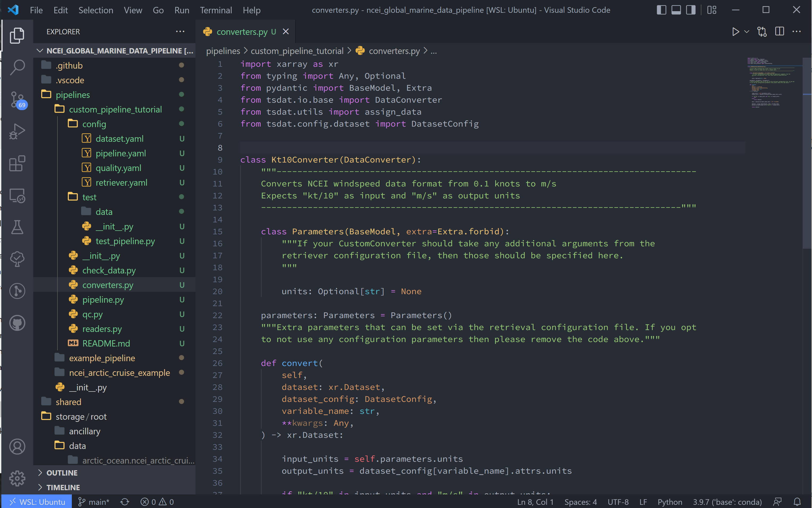Click the Run Python File play button
812x508 pixels.
(735, 32)
